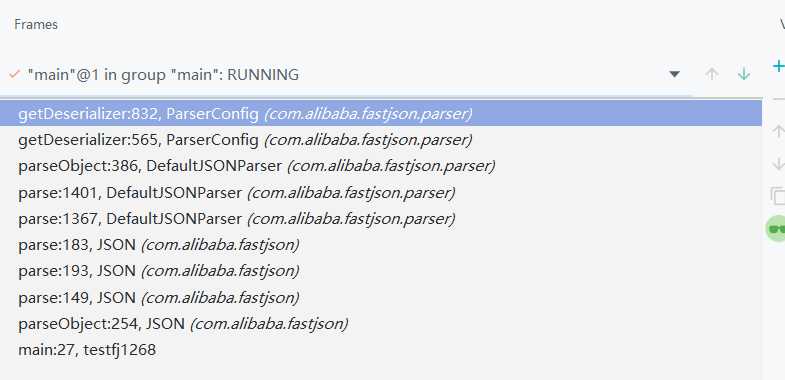Click the side toolbar up arrow
The height and width of the screenshot is (380, 785).
point(778,132)
